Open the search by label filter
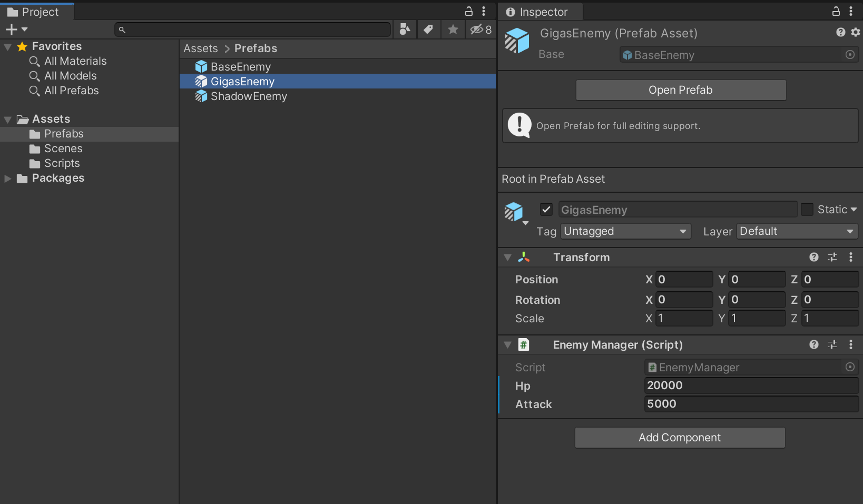 (x=428, y=29)
